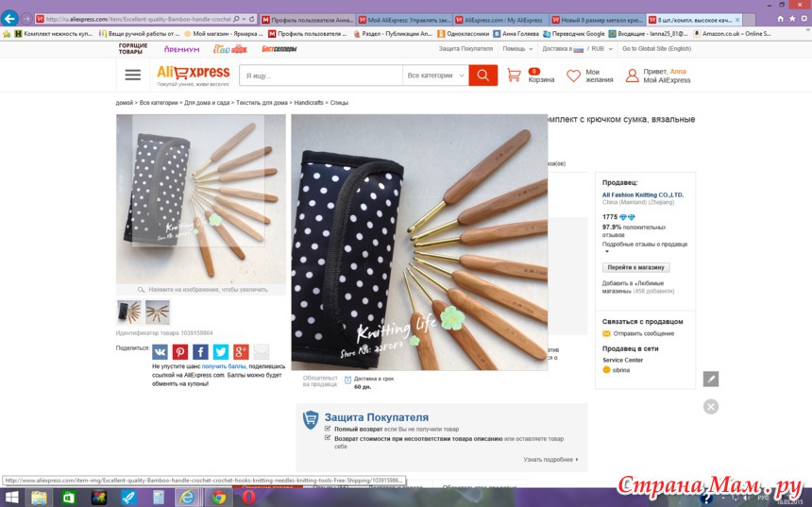Select first product thumbnail with case

coord(128,313)
